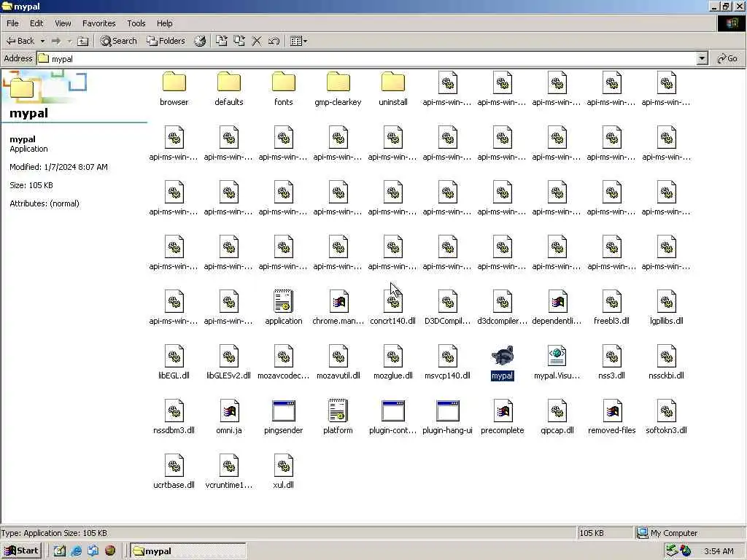Image resolution: width=747 pixels, height=560 pixels.
Task: Select nss3.dll file
Action: coord(612,362)
